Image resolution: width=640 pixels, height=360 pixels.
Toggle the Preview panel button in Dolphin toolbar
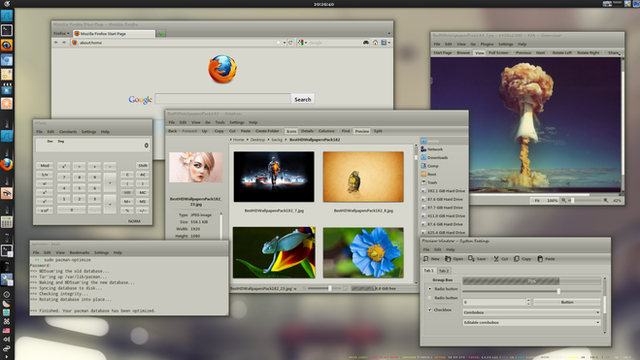tap(362, 131)
